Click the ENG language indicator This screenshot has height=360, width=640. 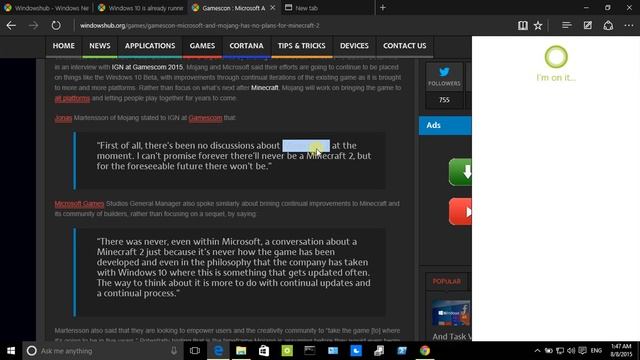(x=596, y=351)
